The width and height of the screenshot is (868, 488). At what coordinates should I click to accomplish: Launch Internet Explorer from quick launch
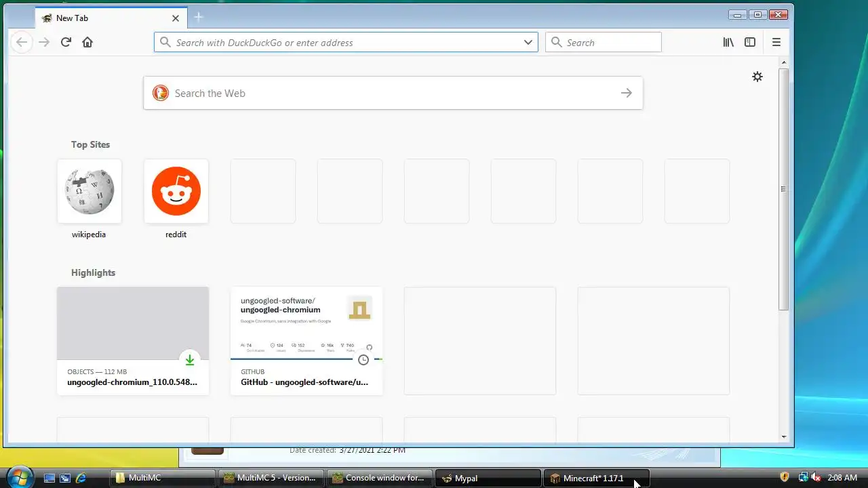tap(81, 478)
